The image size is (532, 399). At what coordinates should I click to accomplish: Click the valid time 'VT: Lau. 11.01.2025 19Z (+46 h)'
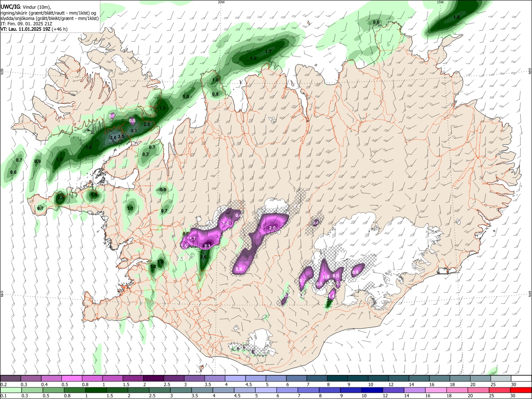pyautogui.click(x=34, y=29)
